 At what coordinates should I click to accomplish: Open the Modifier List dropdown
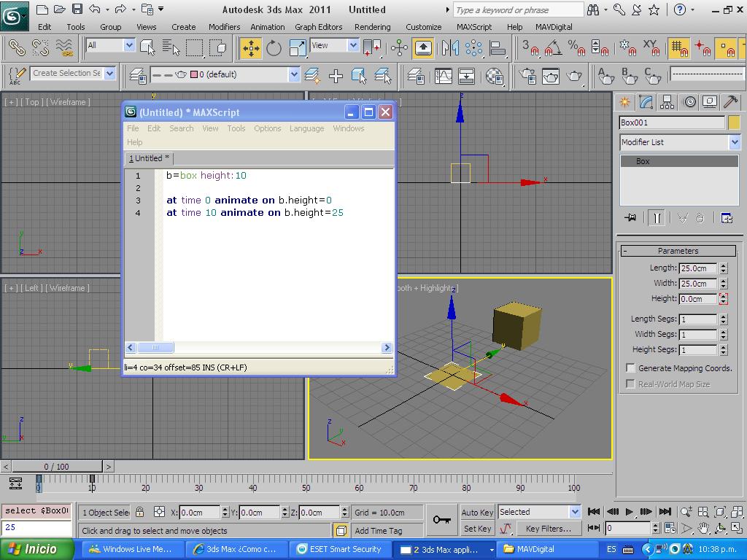734,142
